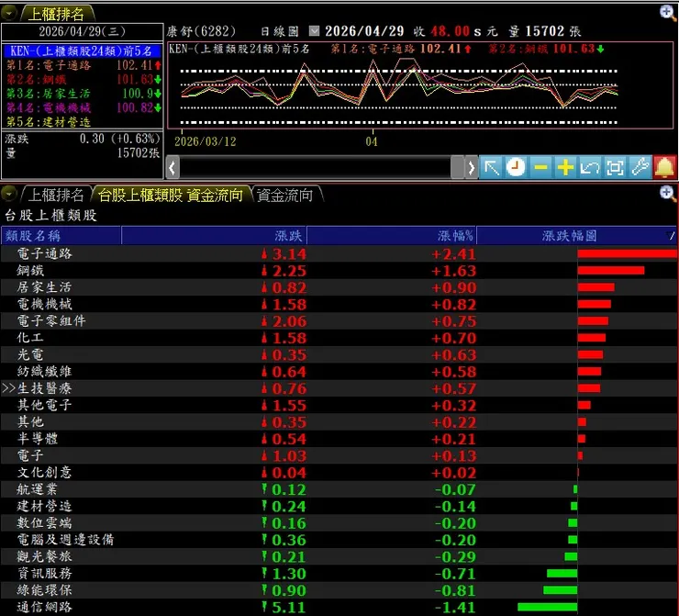Sort by 類股名稱 column header
The width and height of the screenshot is (679, 616).
point(61,236)
